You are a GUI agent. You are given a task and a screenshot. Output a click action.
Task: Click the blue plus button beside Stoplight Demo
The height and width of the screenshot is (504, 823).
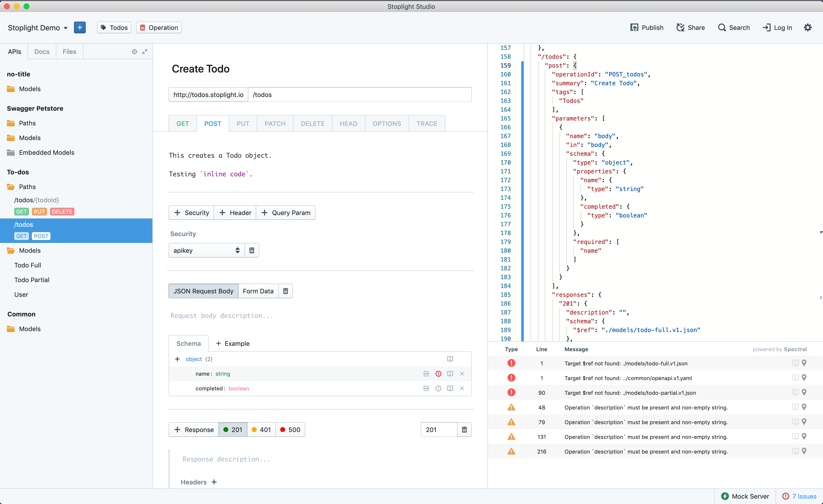point(80,27)
